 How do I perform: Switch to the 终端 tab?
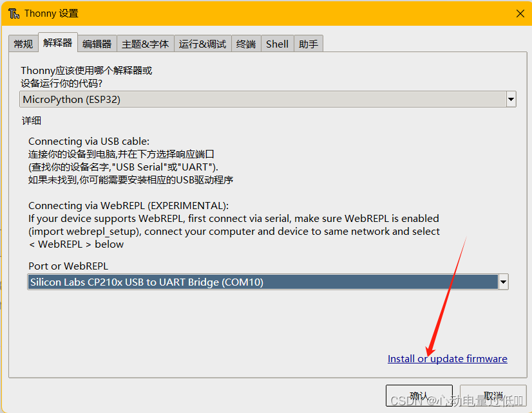pyautogui.click(x=246, y=44)
